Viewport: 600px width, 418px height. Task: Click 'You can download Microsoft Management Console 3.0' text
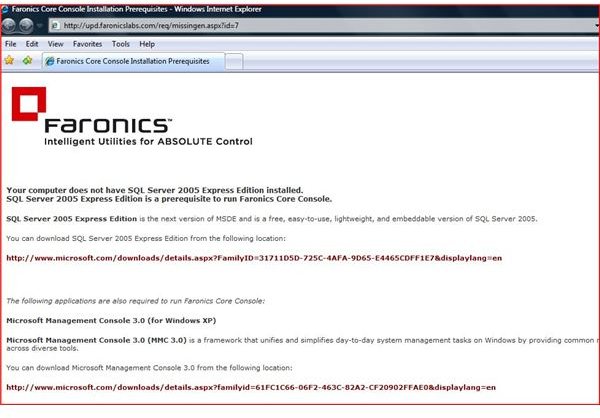(x=149, y=368)
